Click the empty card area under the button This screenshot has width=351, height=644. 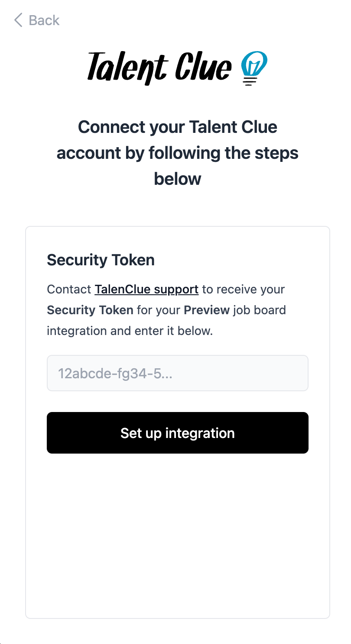pyautogui.click(x=177, y=537)
